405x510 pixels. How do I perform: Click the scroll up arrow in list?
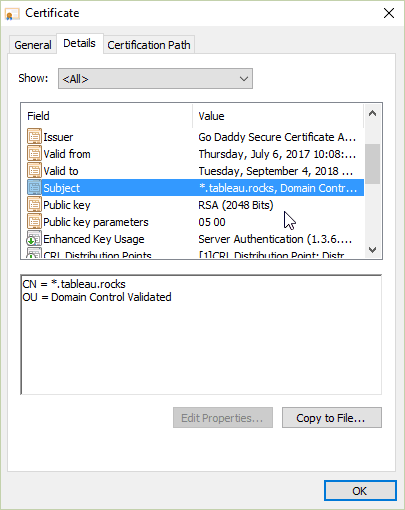tap(373, 113)
